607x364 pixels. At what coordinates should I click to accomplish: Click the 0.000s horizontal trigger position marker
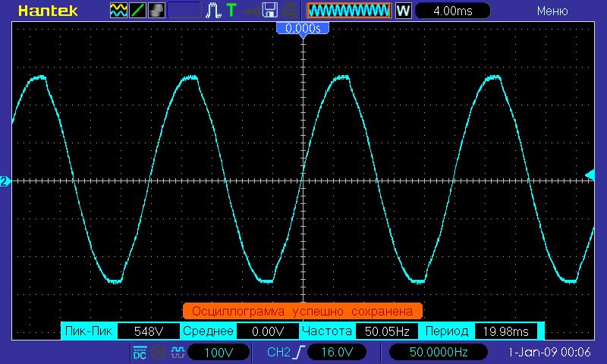[x=303, y=29]
